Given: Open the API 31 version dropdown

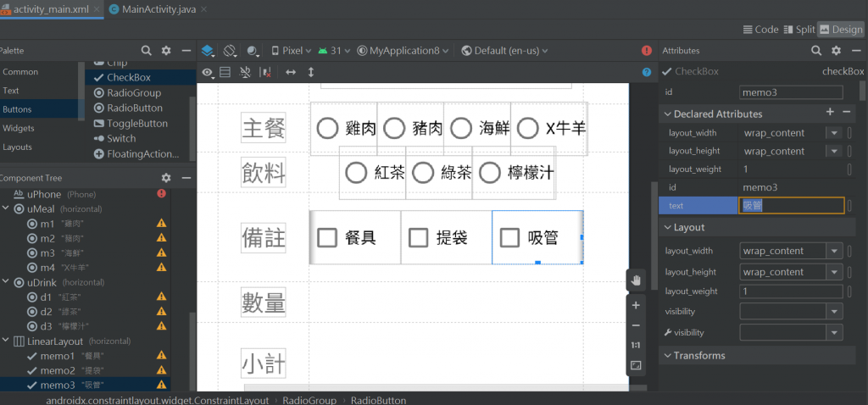Looking at the screenshot, I should [334, 51].
